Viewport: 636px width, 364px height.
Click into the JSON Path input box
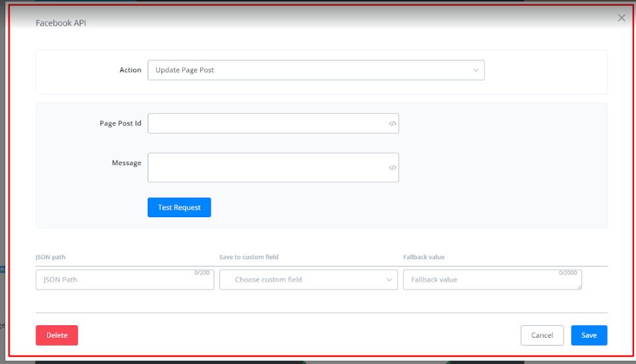click(124, 280)
